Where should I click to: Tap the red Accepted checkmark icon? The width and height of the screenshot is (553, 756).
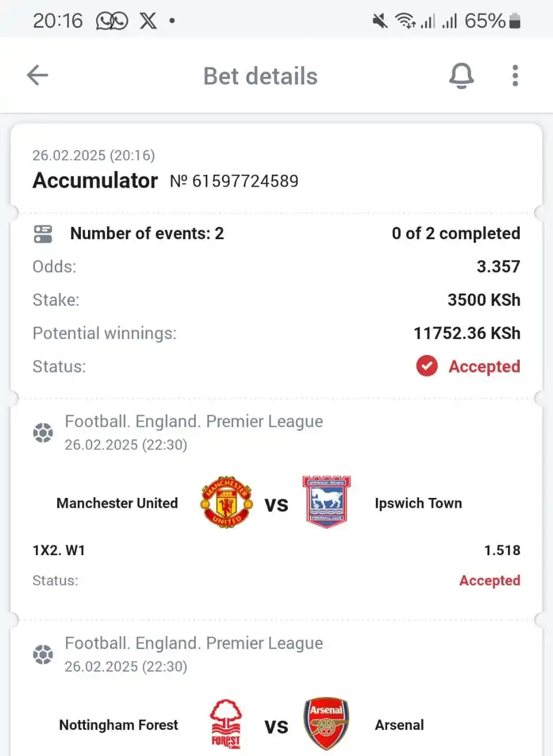(427, 366)
